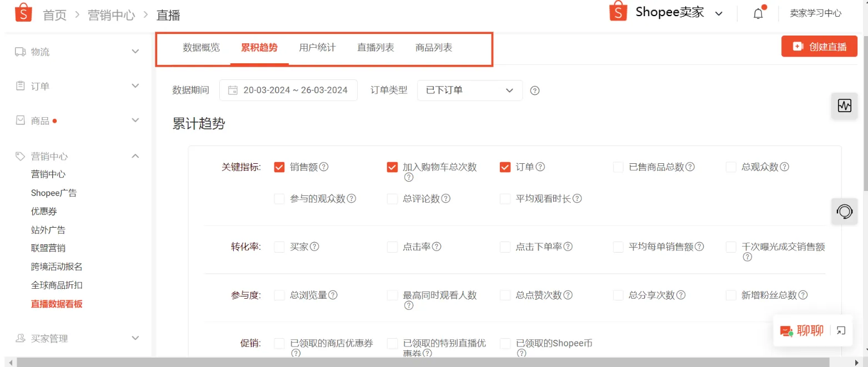868x367 pixels.
Task: Collapse the 营销中心 sidebar section
Action: 134,156
